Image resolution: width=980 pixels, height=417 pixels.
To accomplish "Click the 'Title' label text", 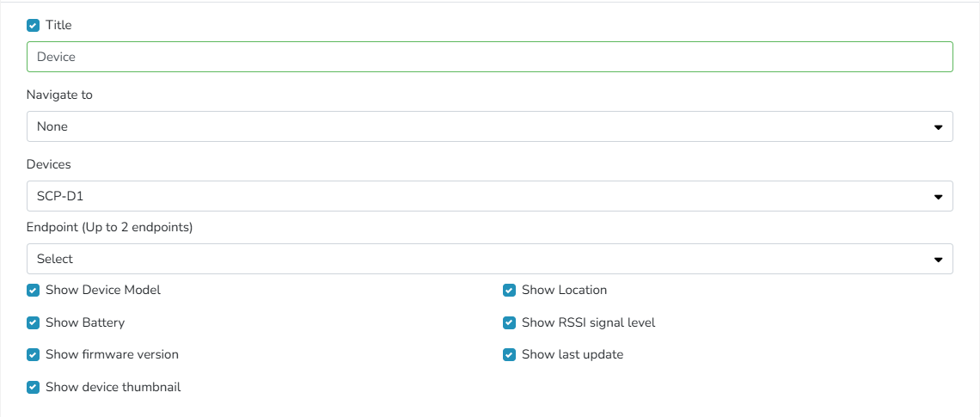I will [x=58, y=26].
